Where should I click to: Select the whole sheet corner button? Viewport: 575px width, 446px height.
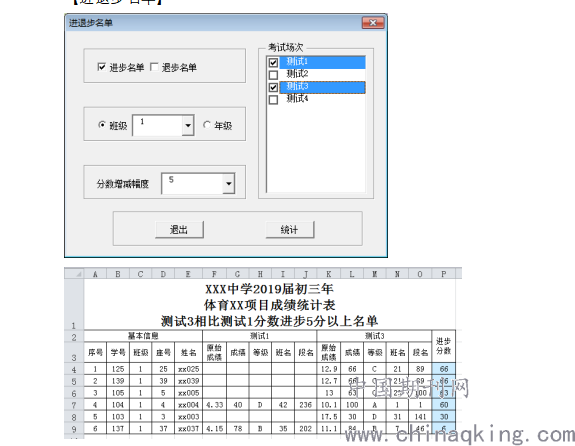74,274
